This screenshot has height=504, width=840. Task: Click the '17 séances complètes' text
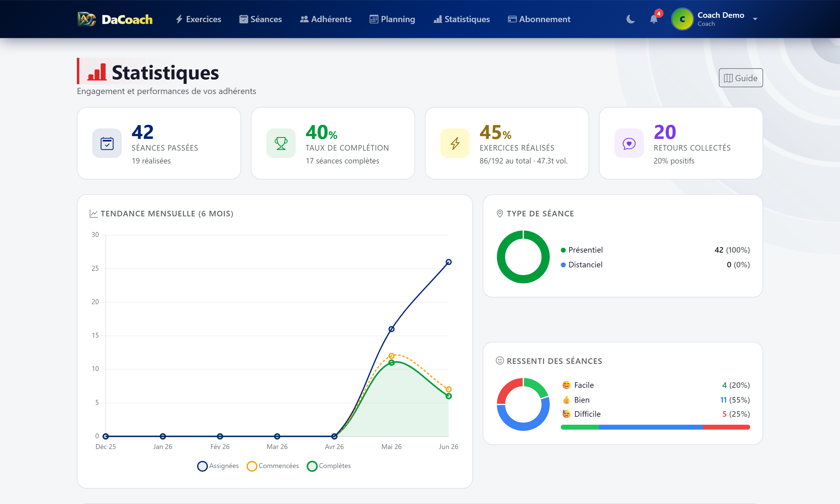(x=343, y=161)
